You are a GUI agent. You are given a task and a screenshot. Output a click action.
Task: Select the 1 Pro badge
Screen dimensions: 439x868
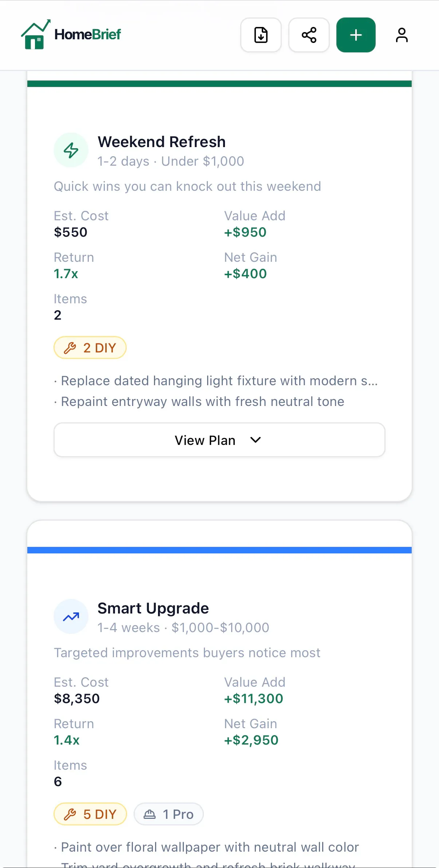pyautogui.click(x=169, y=814)
